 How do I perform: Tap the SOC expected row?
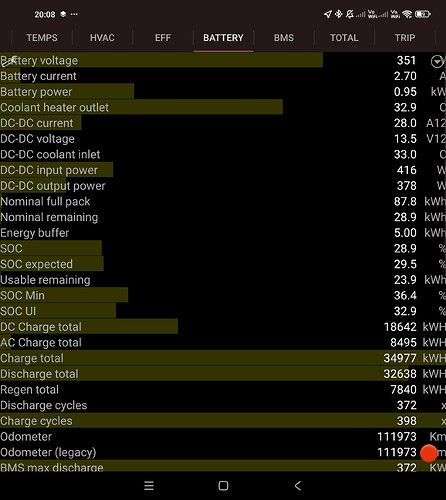click(x=223, y=264)
